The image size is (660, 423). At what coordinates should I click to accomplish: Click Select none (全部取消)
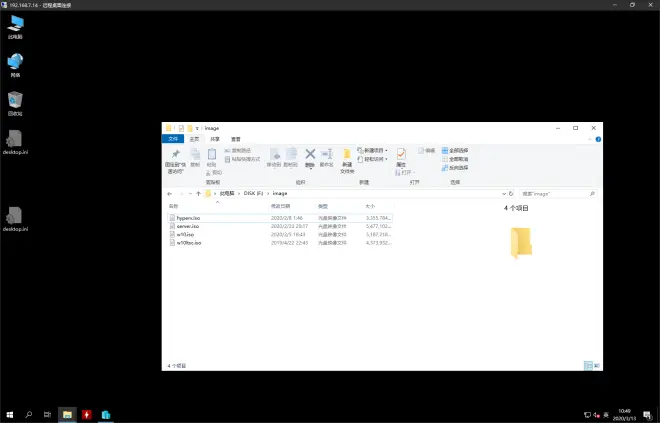pos(455,159)
